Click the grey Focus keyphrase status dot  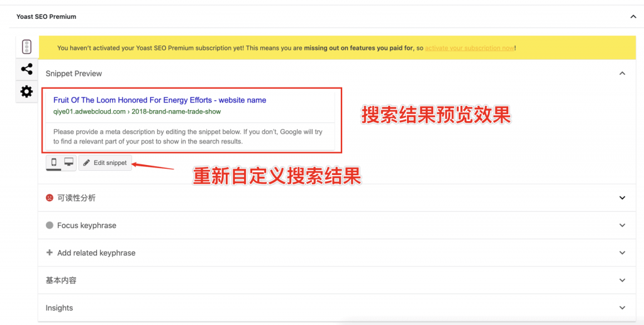(49, 225)
